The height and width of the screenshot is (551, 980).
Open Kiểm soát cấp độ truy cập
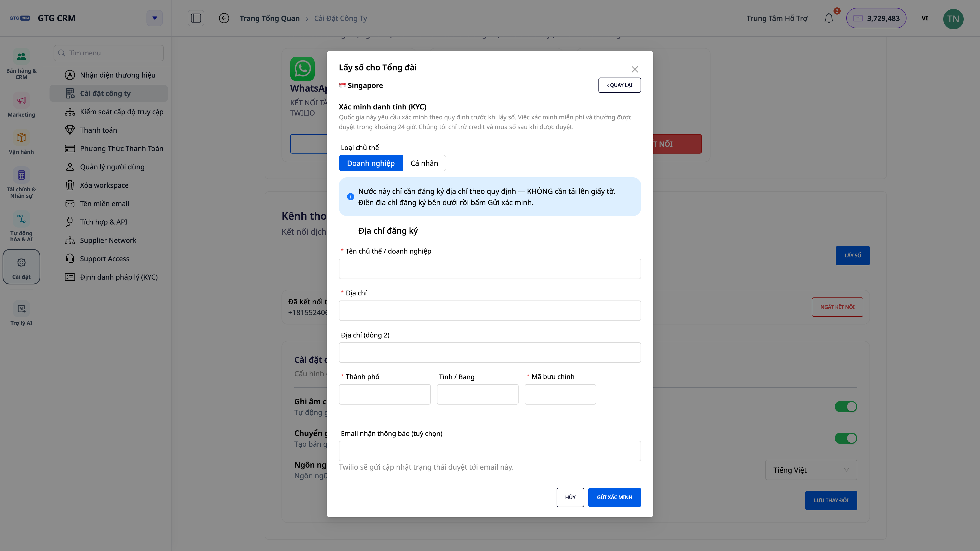[x=109, y=112]
